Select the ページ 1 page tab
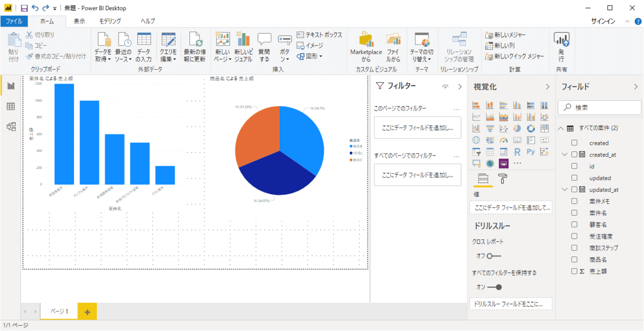Viewport: 644px width, 331px height. point(59,311)
